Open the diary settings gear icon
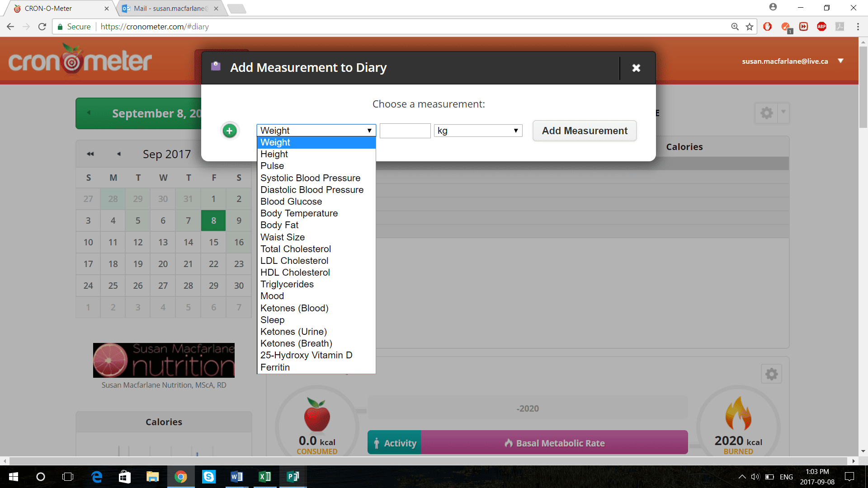The image size is (868, 488). point(766,113)
